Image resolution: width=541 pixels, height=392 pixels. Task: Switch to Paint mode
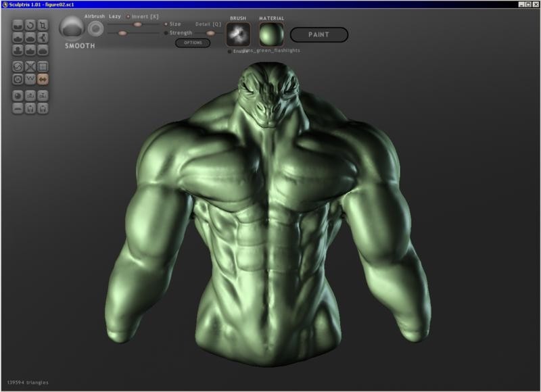click(x=319, y=34)
